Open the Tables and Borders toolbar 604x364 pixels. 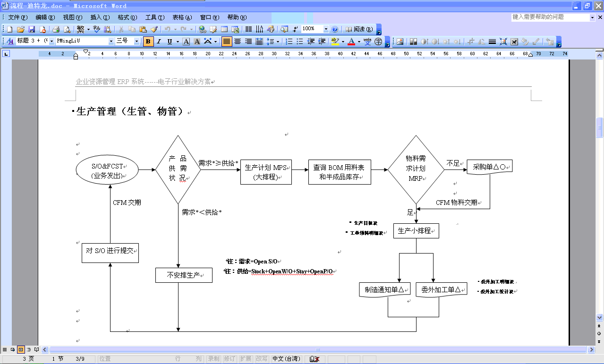pos(213,29)
